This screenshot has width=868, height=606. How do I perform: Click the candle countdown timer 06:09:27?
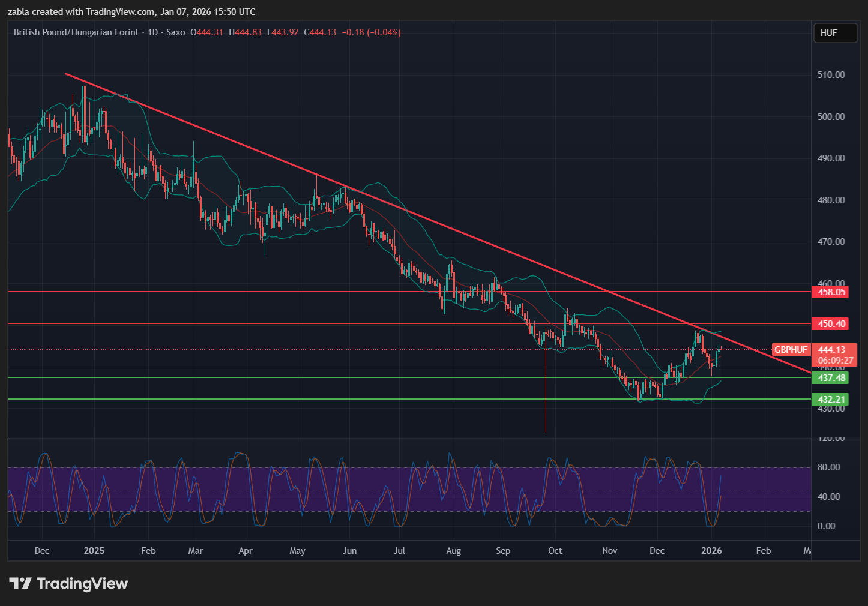click(835, 361)
